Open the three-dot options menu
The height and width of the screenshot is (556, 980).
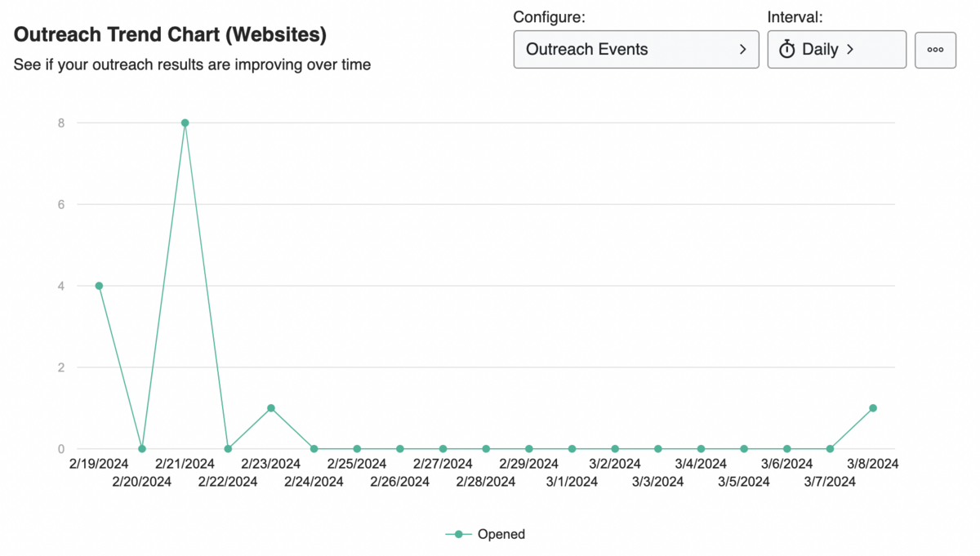tap(935, 50)
